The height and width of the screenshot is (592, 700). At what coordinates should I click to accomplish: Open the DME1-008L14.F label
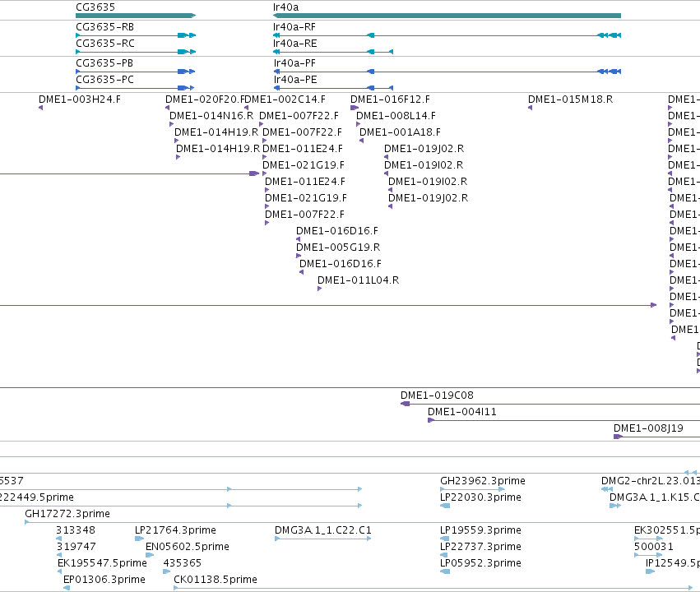coord(396,116)
